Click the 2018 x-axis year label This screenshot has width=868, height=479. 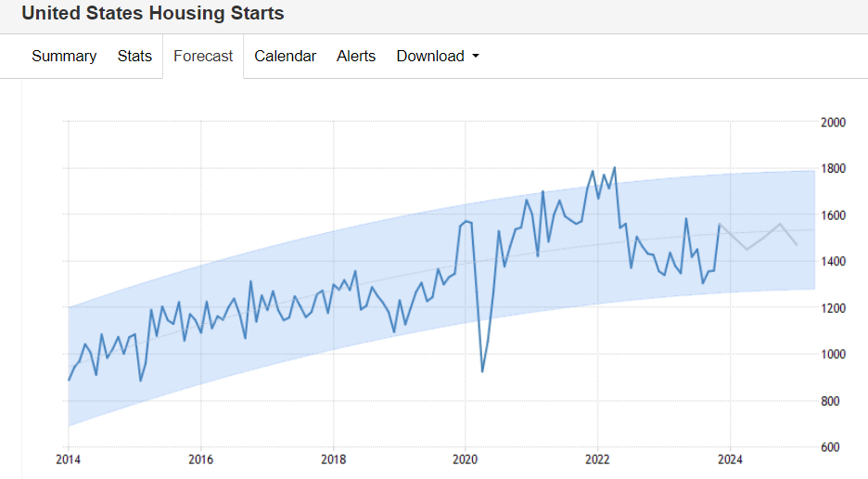point(333,459)
